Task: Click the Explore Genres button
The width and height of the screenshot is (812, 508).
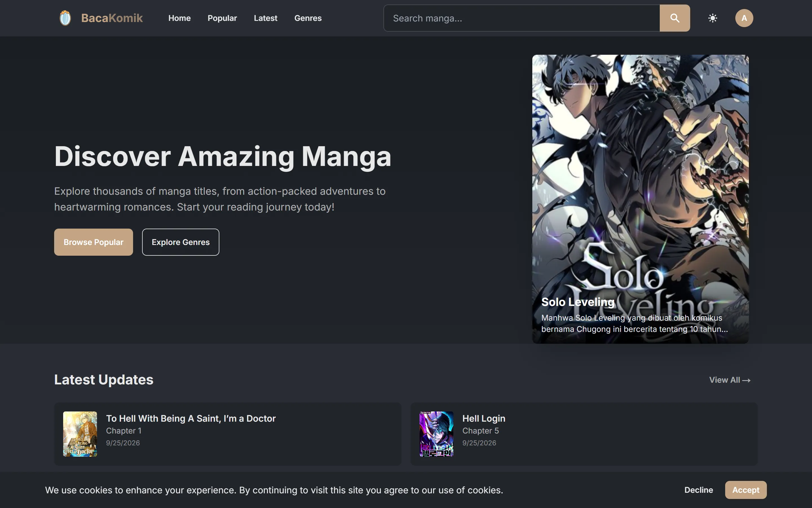Action: pos(180,242)
